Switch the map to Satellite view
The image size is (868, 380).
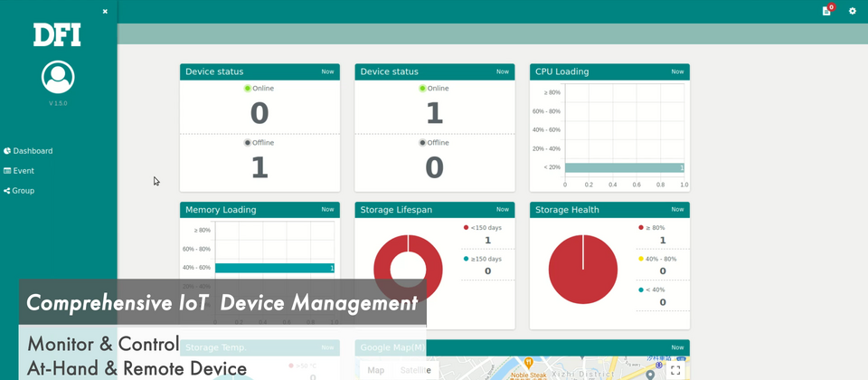point(415,370)
